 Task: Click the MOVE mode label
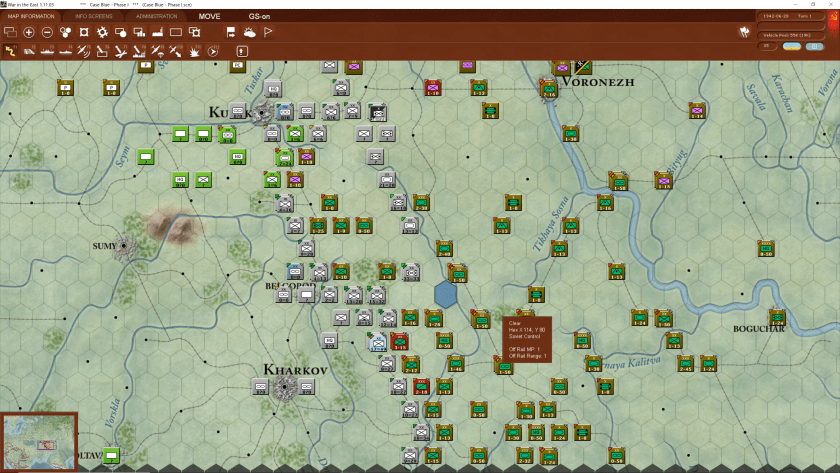pos(209,16)
